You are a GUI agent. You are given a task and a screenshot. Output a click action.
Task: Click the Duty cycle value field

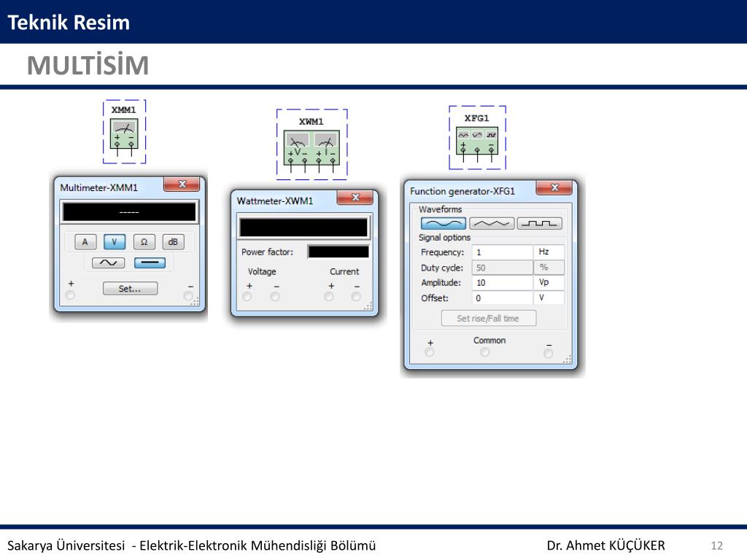click(502, 268)
